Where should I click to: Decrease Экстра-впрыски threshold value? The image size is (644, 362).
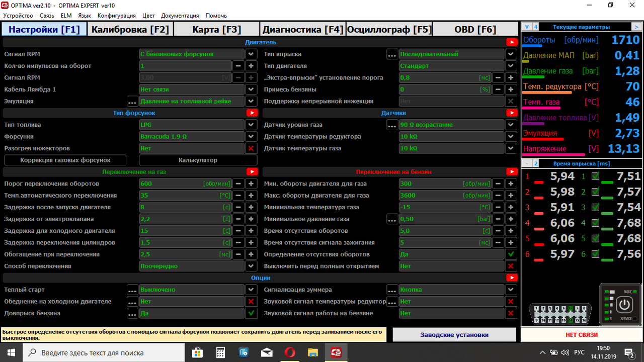click(498, 78)
